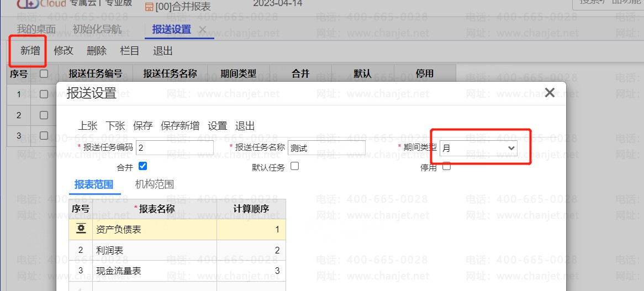This screenshot has height=291, width=644.
Task: Open the 我的桌面 tab
Action: click(36, 29)
